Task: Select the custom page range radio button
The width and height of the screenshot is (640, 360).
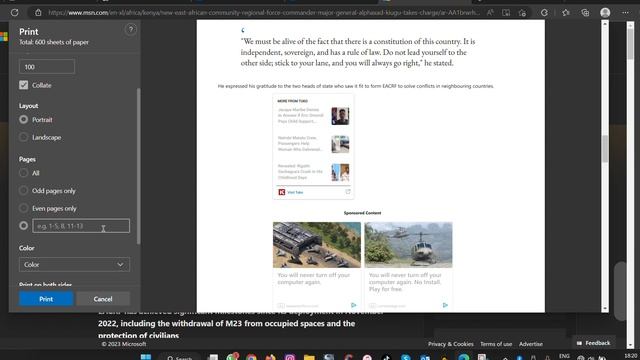Action: pos(24,226)
